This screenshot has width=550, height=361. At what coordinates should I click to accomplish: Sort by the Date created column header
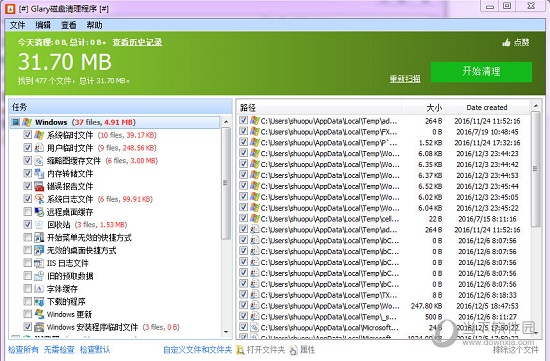point(487,107)
